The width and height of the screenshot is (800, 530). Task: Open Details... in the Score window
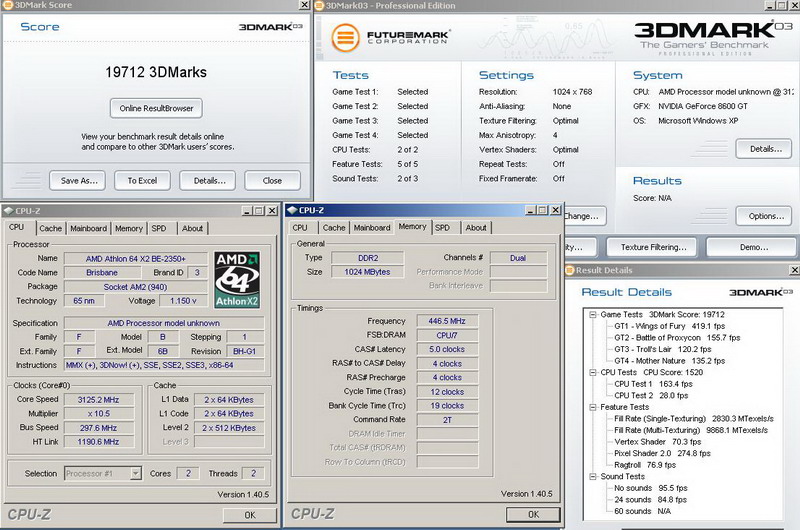(208, 181)
